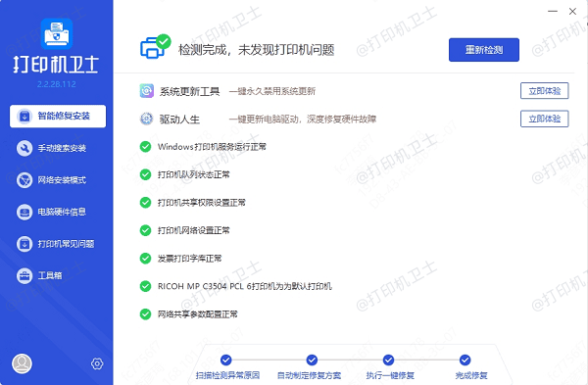The height and width of the screenshot is (385, 588).
Task: Open 网络安装模式 menu item
Action: (x=58, y=180)
